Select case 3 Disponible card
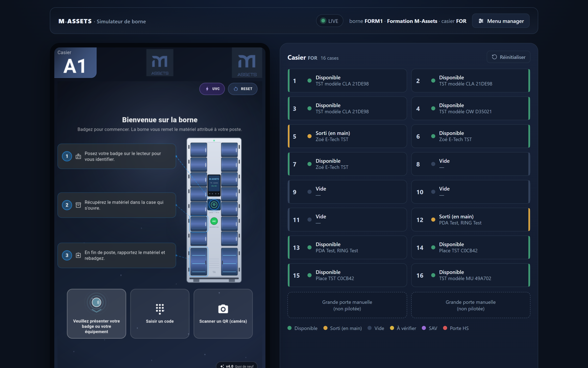 tap(347, 108)
